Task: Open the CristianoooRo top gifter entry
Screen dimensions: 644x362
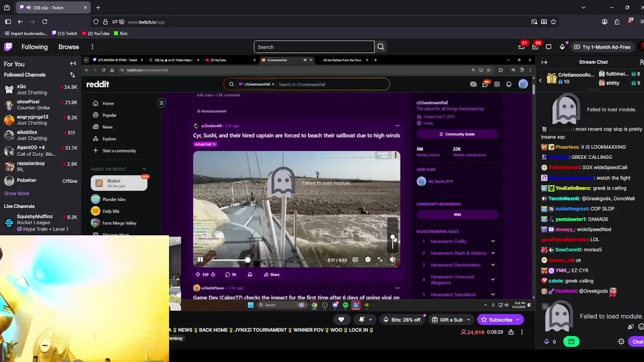Action: (571, 78)
